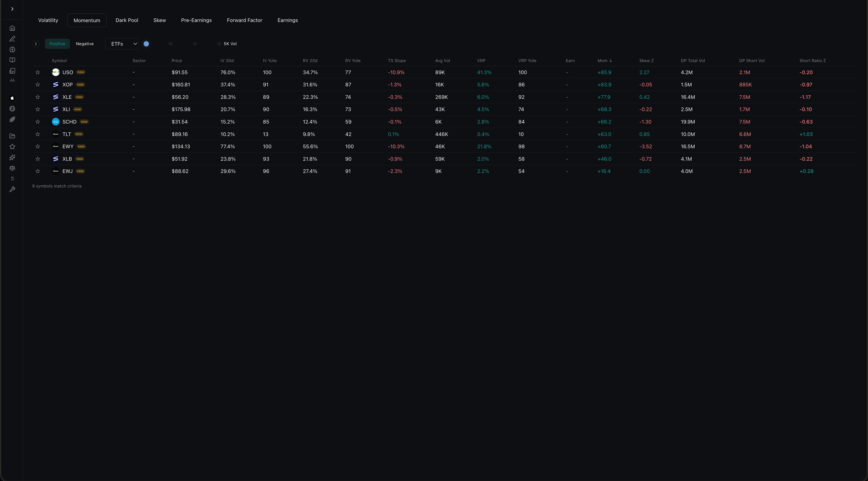868x481 pixels.
Task: Click the XLE symbol link
Action: pos(67,97)
